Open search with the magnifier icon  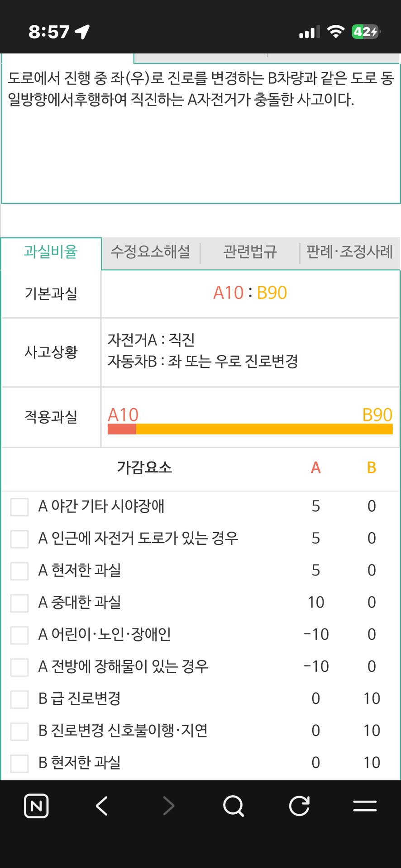pos(234,806)
